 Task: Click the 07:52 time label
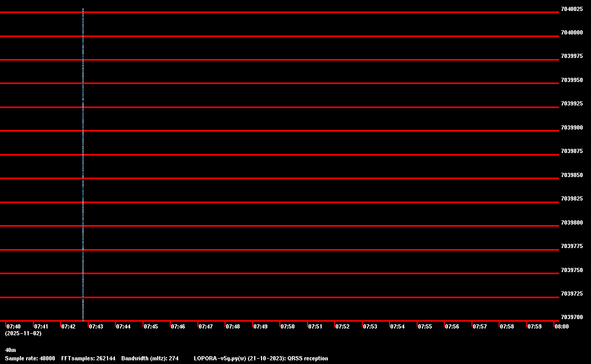(342, 326)
